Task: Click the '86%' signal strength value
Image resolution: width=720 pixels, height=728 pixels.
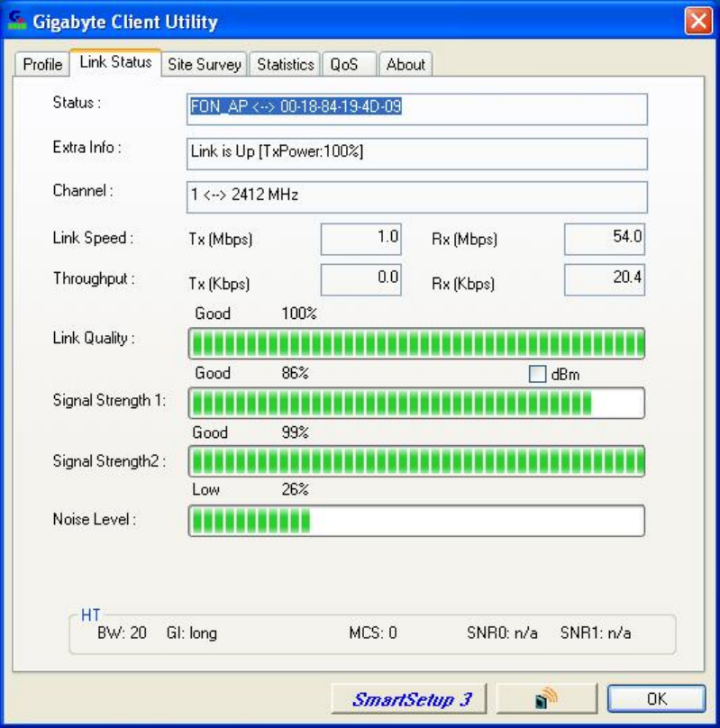Action: point(296,373)
